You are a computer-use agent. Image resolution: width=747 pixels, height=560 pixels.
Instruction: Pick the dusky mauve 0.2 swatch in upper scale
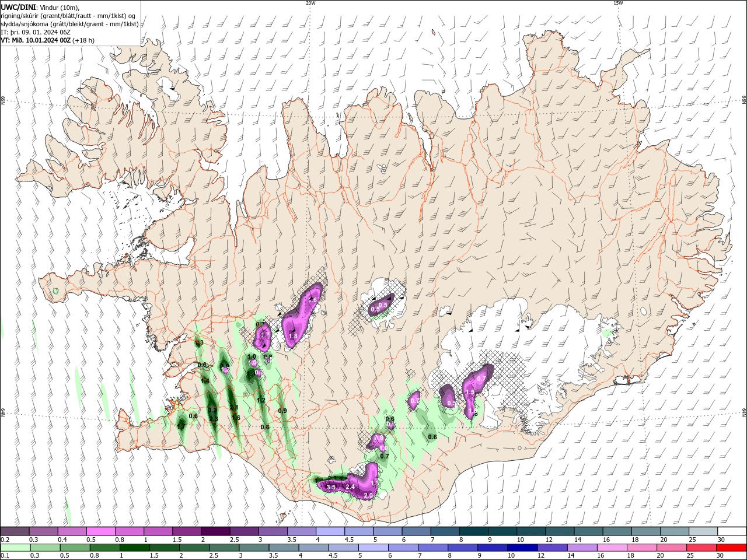click(15, 531)
